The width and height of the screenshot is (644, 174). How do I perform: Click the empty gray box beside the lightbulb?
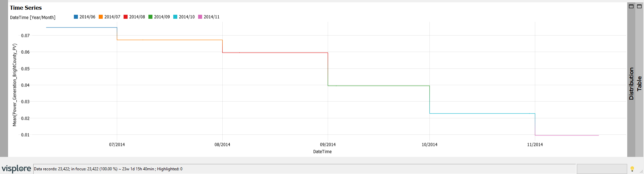click(602, 169)
